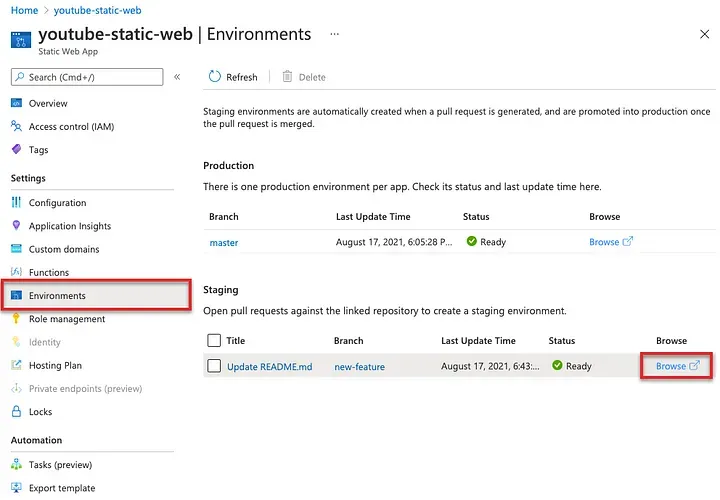Close the Environments blade with X
The width and height of the screenshot is (720, 500).
(704, 34)
